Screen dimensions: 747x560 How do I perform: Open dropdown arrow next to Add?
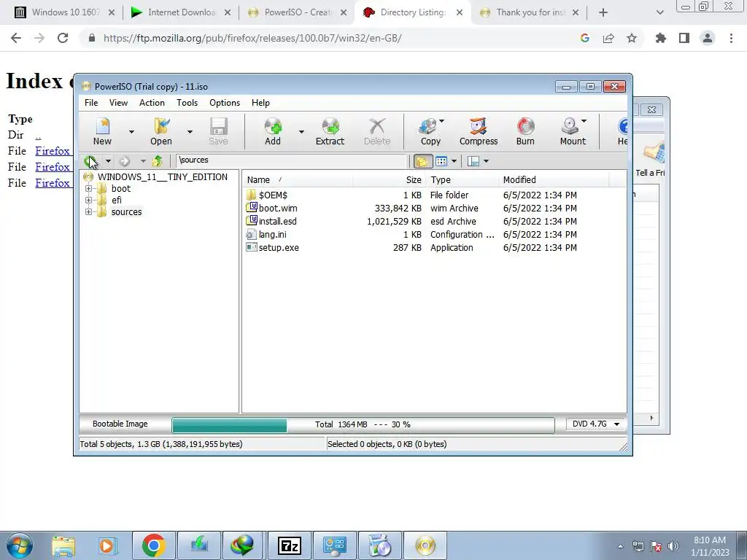pos(301,132)
